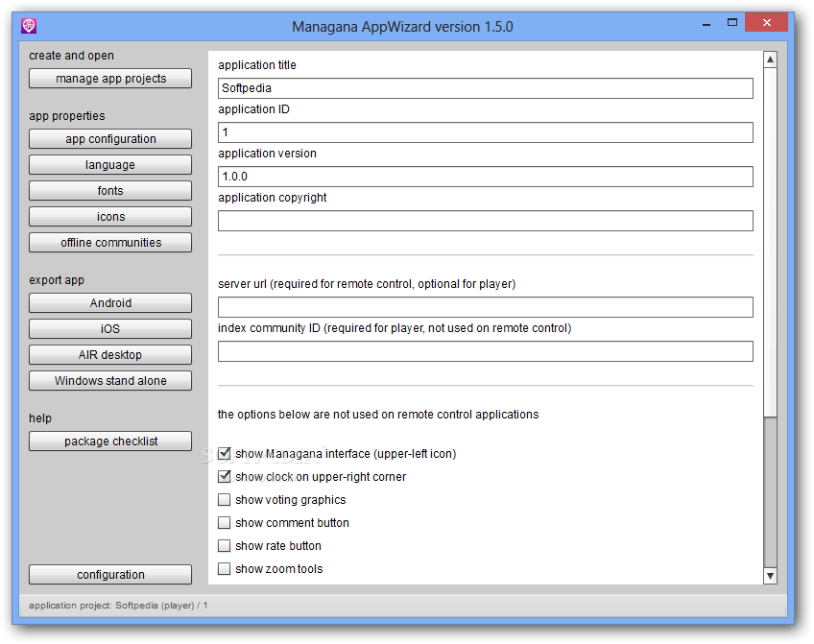The width and height of the screenshot is (814, 644).
Task: Export app as AIR desktop
Action: 110,355
